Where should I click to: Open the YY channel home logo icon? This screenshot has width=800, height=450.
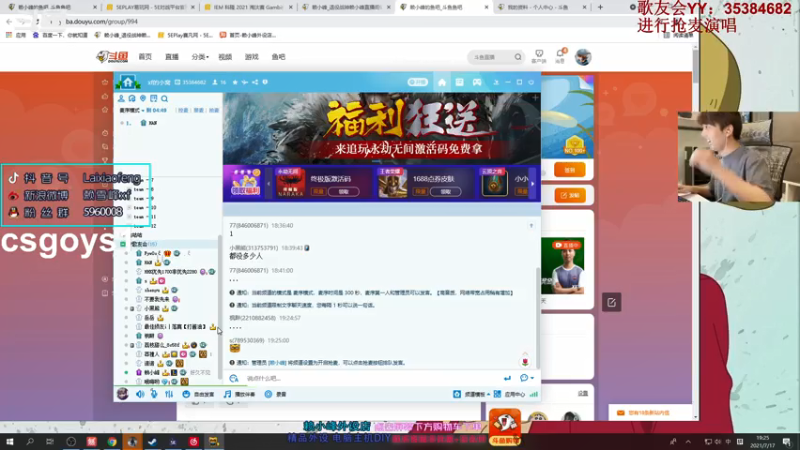point(128,82)
